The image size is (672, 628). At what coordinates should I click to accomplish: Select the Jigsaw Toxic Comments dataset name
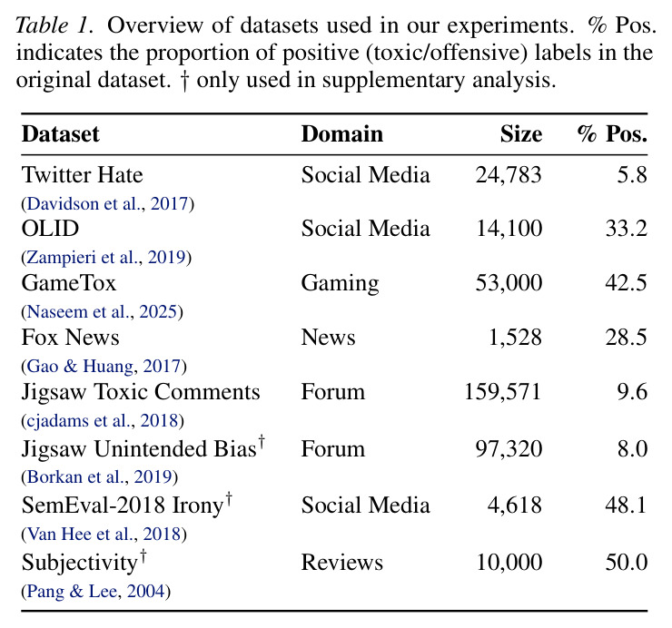click(x=141, y=391)
